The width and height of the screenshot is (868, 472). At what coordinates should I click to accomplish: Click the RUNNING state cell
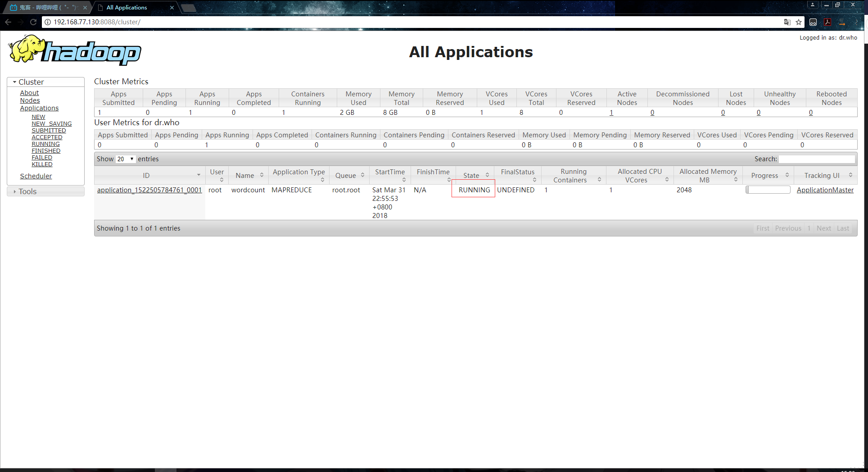point(474,190)
